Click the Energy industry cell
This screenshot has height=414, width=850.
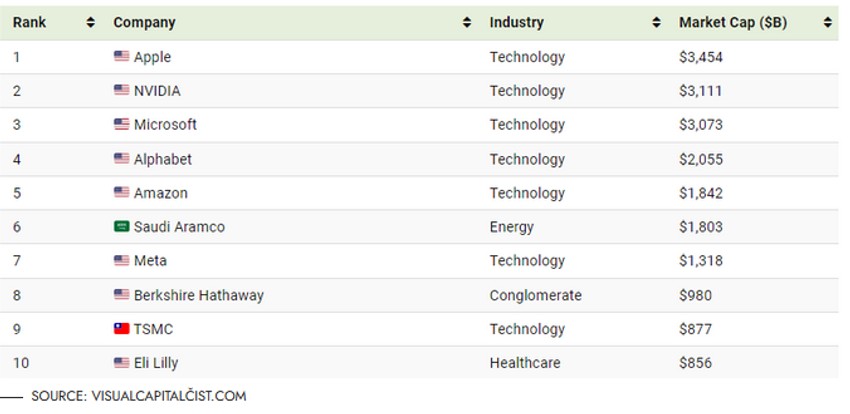tap(511, 227)
